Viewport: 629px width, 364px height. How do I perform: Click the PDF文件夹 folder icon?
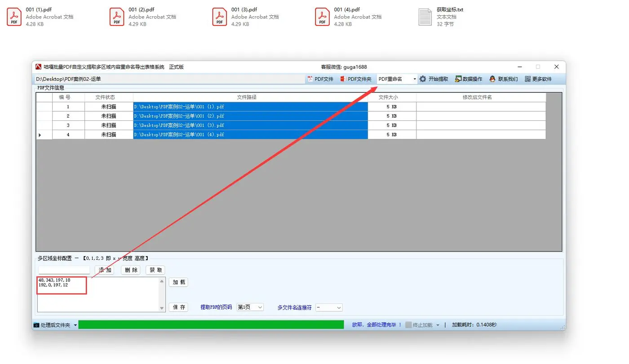(x=343, y=79)
